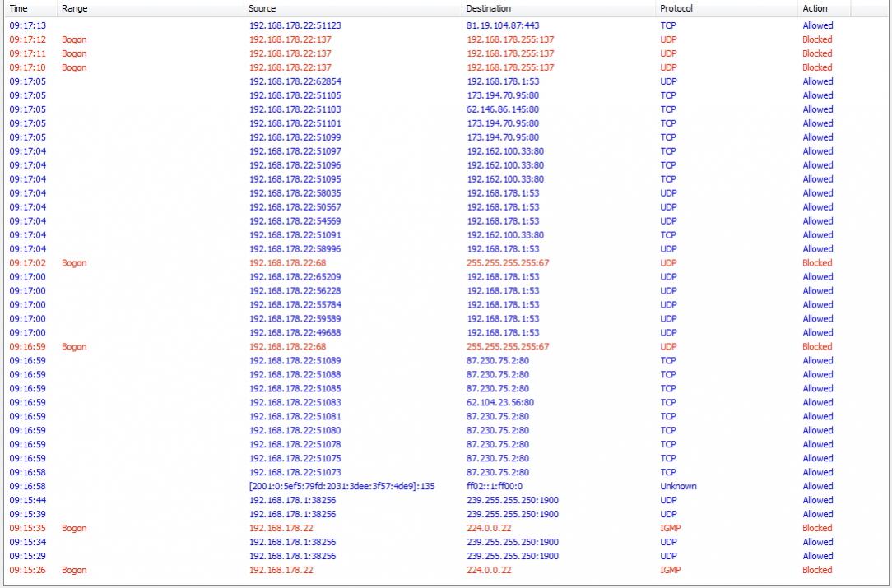Select source 192.168.178.22:65209

coord(295,277)
